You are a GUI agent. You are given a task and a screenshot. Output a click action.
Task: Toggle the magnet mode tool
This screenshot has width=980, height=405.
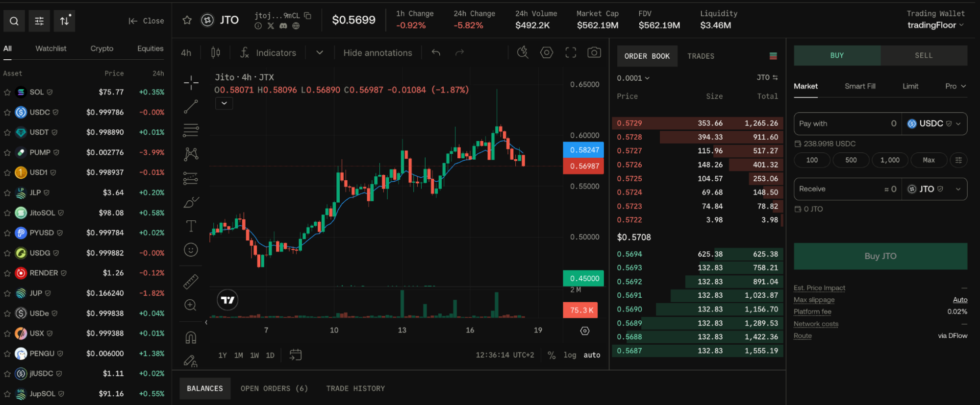tap(191, 337)
